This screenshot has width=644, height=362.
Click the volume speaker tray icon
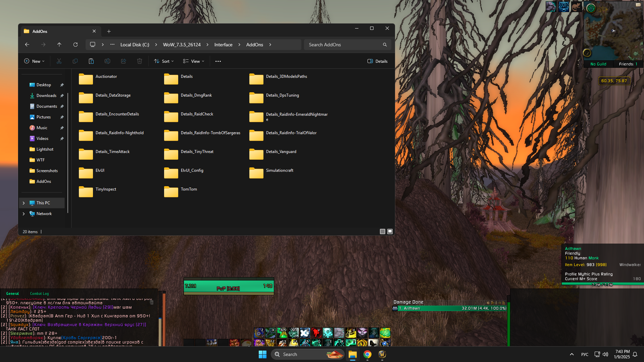(605, 354)
